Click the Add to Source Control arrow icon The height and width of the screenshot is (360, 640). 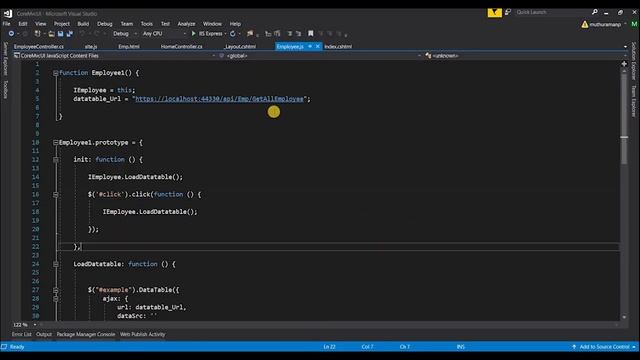tap(573, 347)
